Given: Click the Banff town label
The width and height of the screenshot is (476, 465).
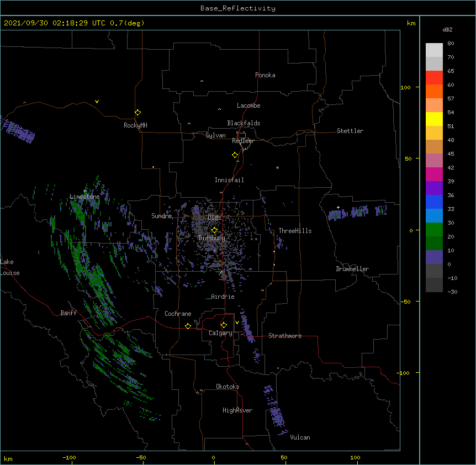Looking at the screenshot, I should click(68, 313).
